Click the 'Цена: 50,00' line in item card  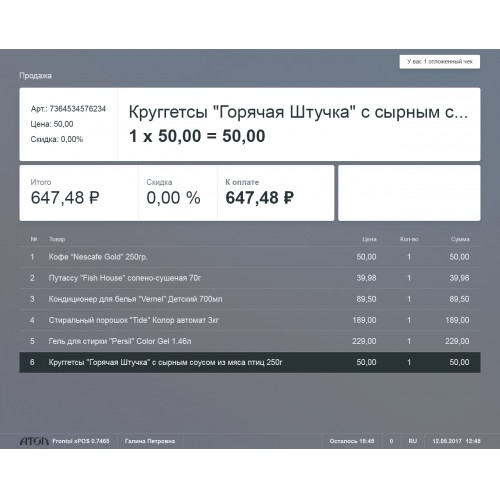(52, 124)
